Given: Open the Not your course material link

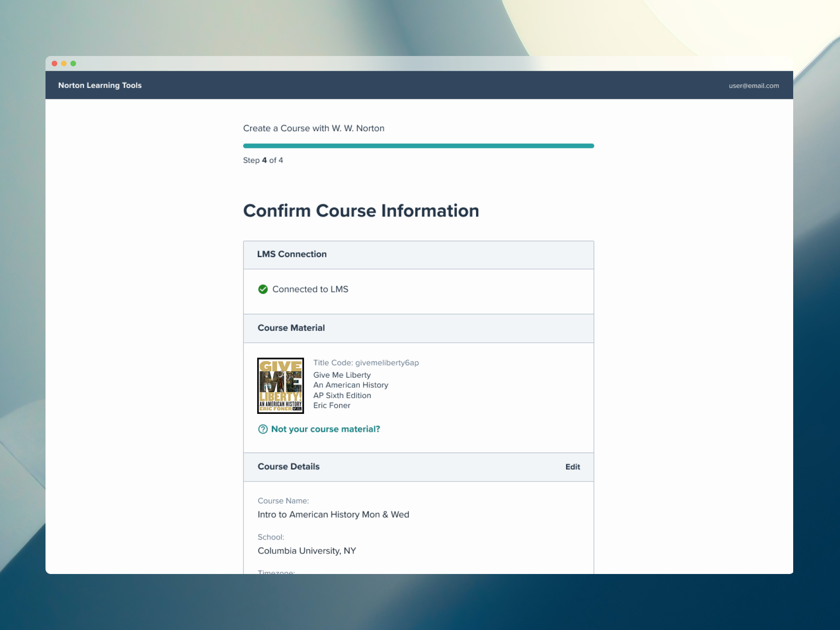Looking at the screenshot, I should click(325, 429).
